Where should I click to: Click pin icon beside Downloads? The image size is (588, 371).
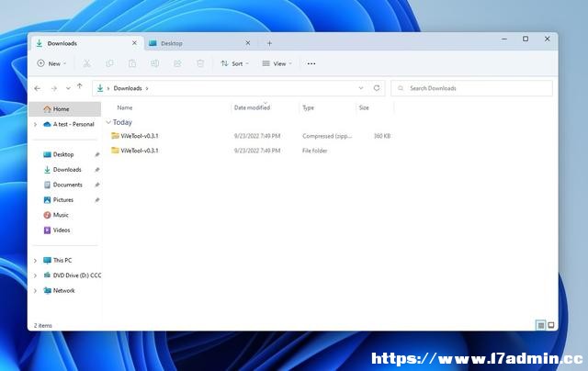click(x=96, y=170)
